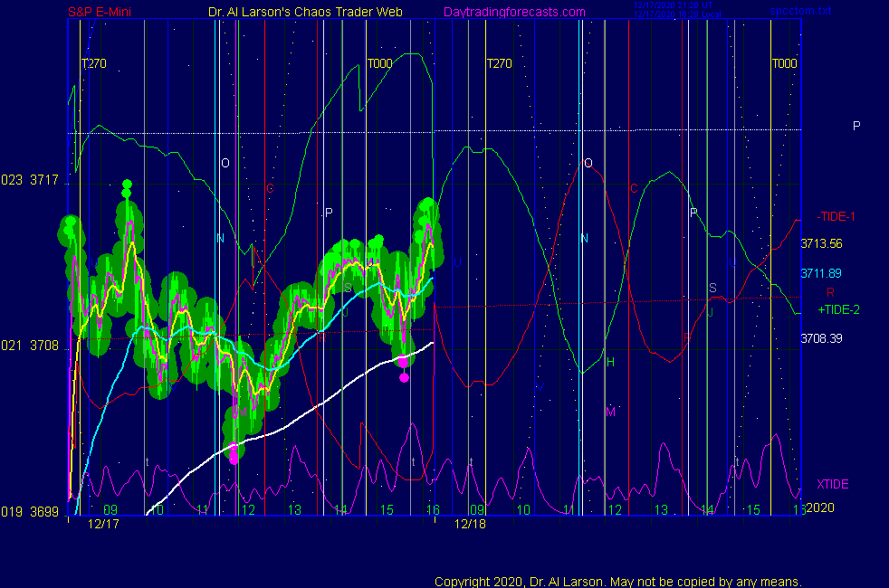Click the 'S&P E-Mini' chart title
889x588 pixels.
[x=100, y=12]
